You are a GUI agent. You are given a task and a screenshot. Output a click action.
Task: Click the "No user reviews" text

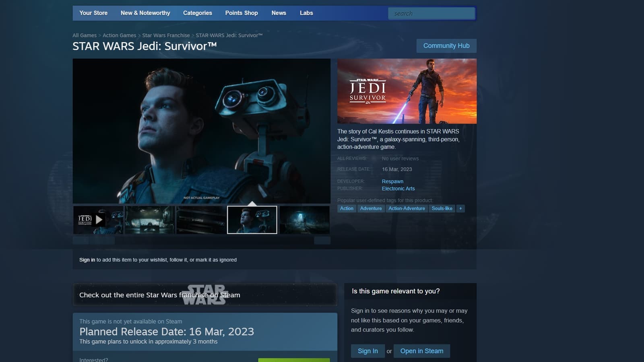click(400, 158)
